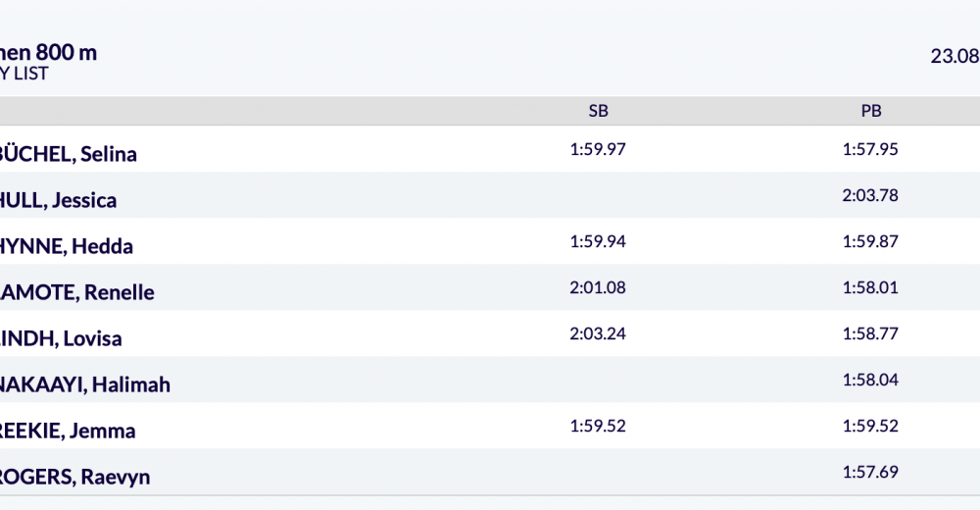Open athlete BÜCHEL, Selina's profile
This screenshot has height=510, width=980.
click(x=67, y=154)
